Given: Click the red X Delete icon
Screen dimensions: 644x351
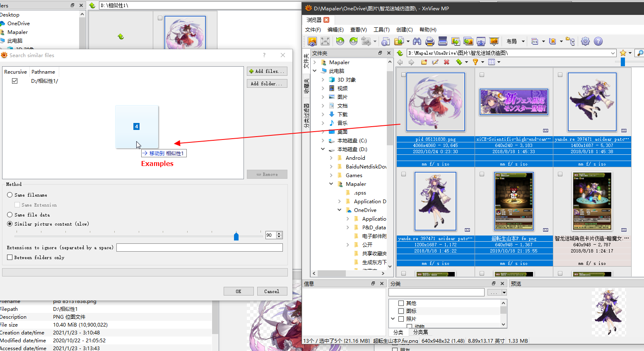Looking at the screenshot, I should point(446,62).
